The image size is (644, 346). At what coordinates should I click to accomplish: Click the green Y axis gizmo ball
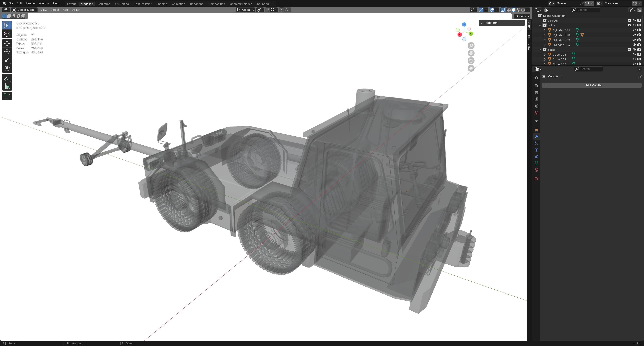click(471, 34)
